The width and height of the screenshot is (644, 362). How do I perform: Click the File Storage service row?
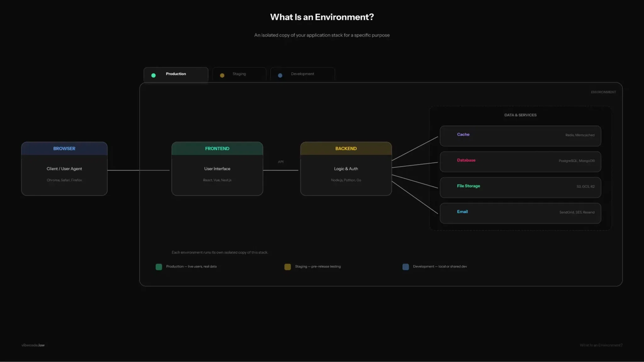pos(520,187)
